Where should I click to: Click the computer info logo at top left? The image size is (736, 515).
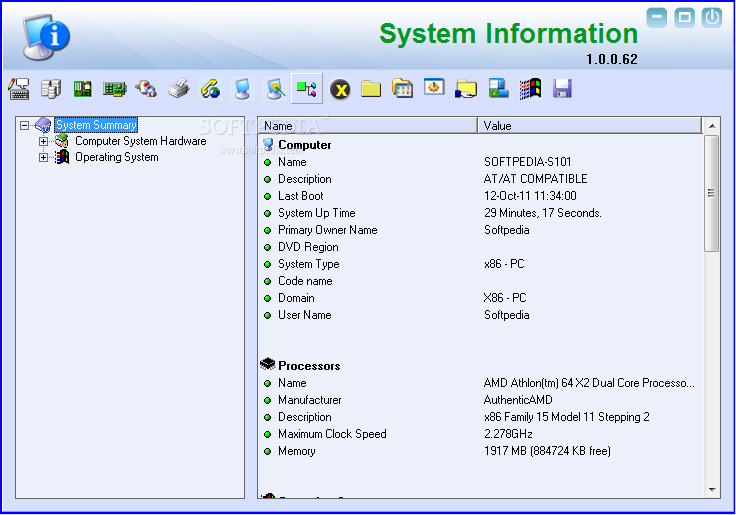tap(46, 37)
